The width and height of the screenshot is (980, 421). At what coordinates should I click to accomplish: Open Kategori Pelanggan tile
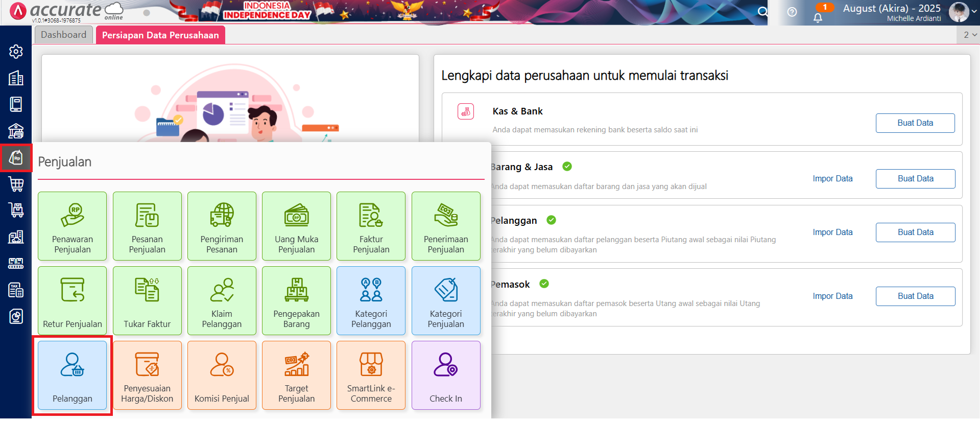(371, 301)
